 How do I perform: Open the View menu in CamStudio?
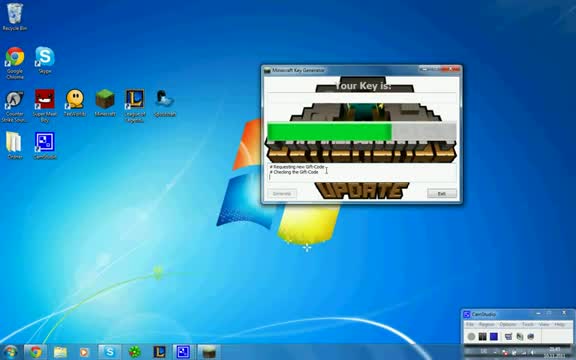click(x=544, y=325)
